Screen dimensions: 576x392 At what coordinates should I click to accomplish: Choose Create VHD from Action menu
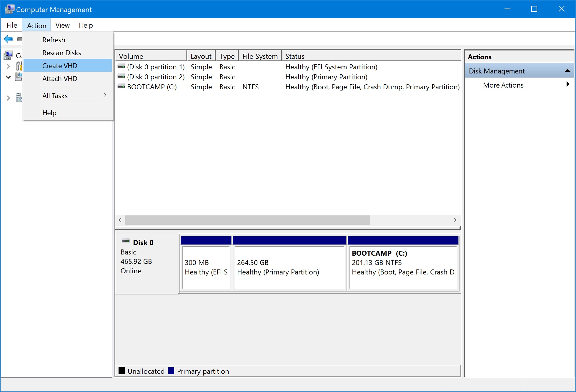(x=60, y=66)
